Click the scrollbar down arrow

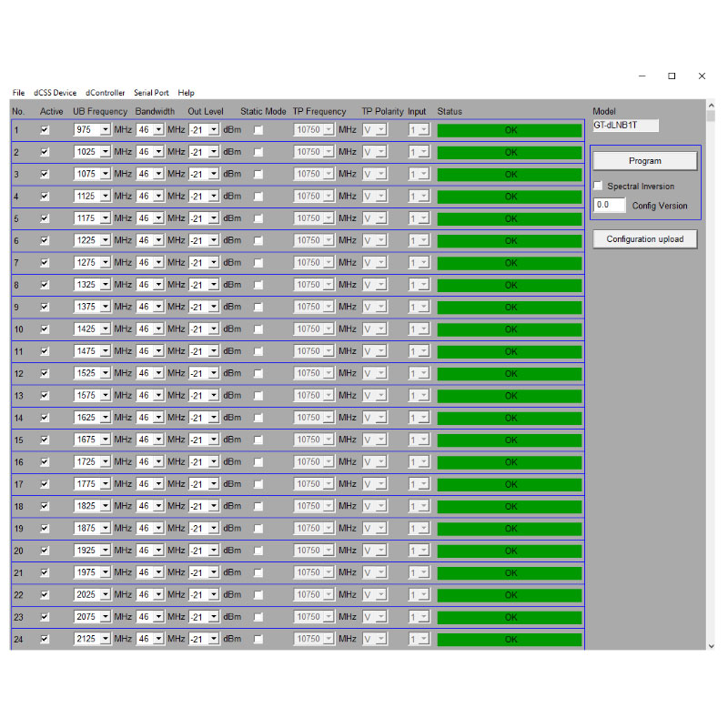[x=711, y=646]
